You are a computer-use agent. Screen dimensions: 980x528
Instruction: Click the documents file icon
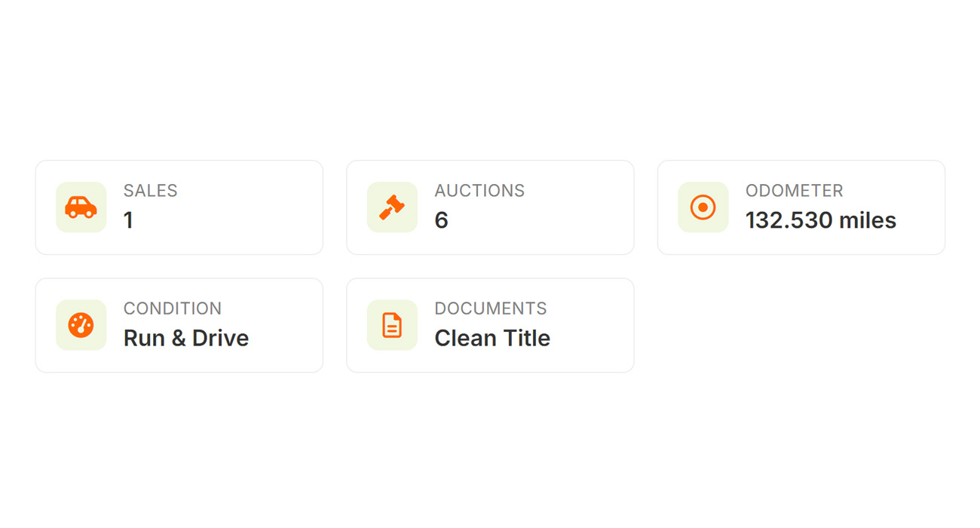[x=392, y=325]
